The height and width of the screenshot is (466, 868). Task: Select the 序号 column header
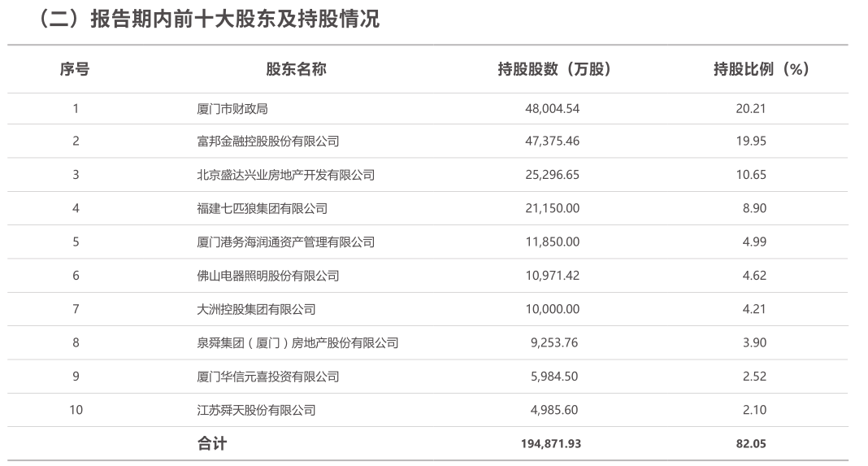coord(75,69)
